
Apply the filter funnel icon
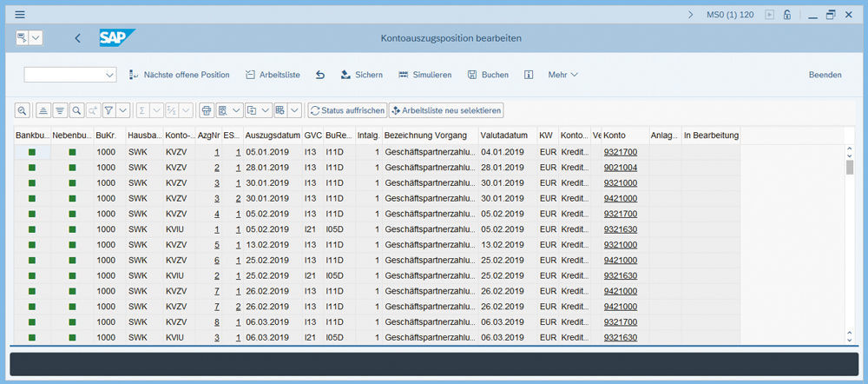pos(109,111)
